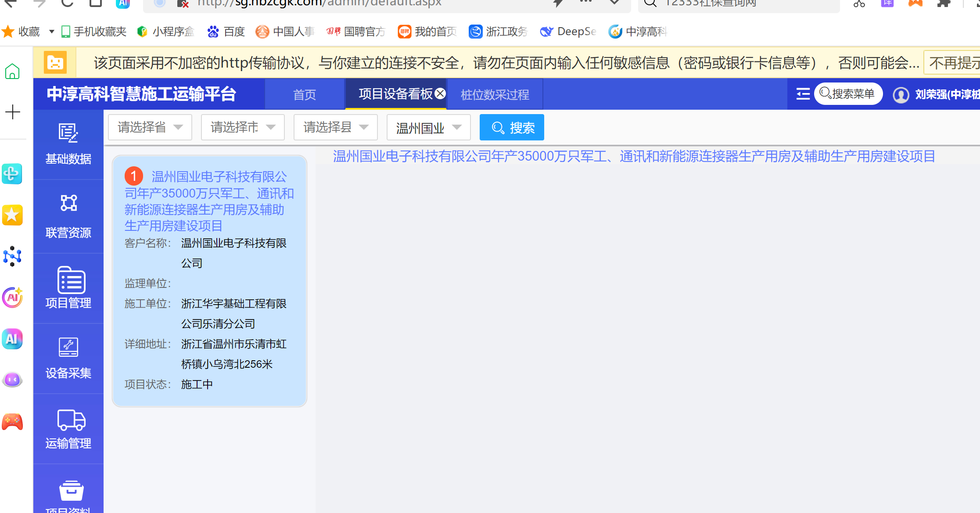Open the 基础数据 sidebar module
980x513 pixels.
[x=68, y=144]
